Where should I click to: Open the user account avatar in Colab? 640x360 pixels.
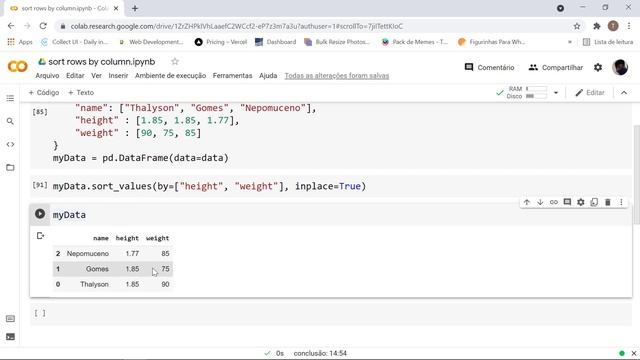click(620, 67)
